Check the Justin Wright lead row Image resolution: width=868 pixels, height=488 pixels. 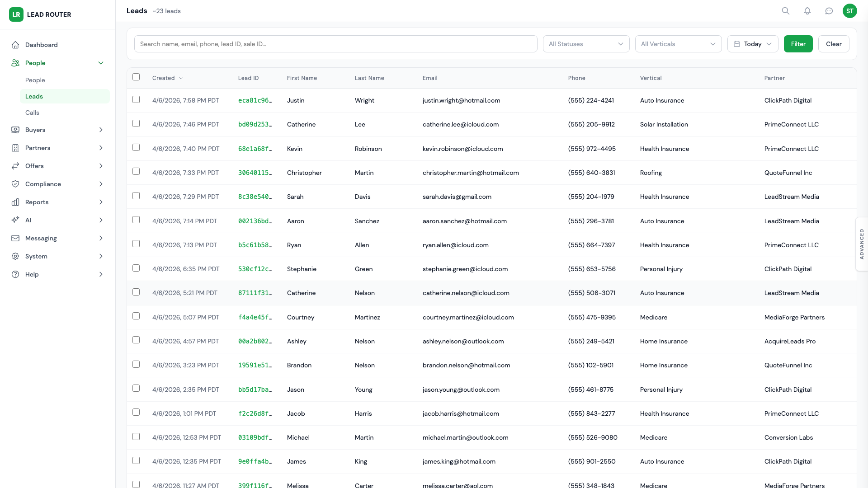coord(136,100)
